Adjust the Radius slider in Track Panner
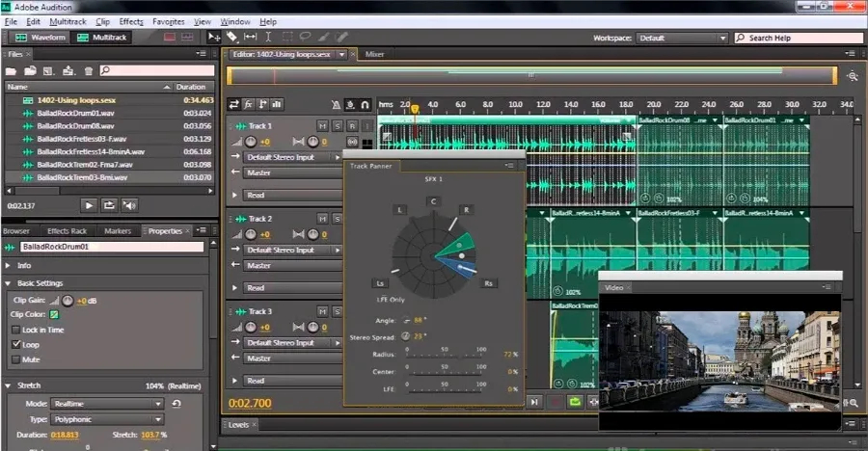 coord(445,355)
